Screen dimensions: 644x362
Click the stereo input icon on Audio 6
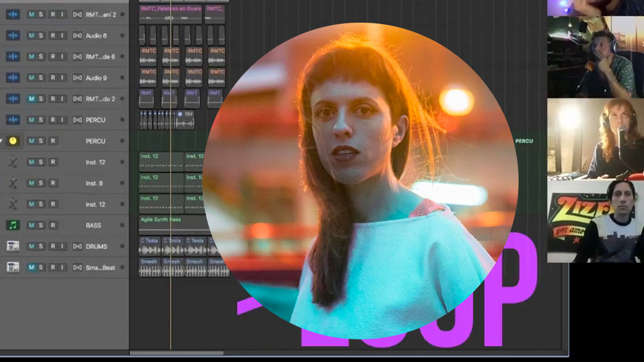click(x=77, y=36)
